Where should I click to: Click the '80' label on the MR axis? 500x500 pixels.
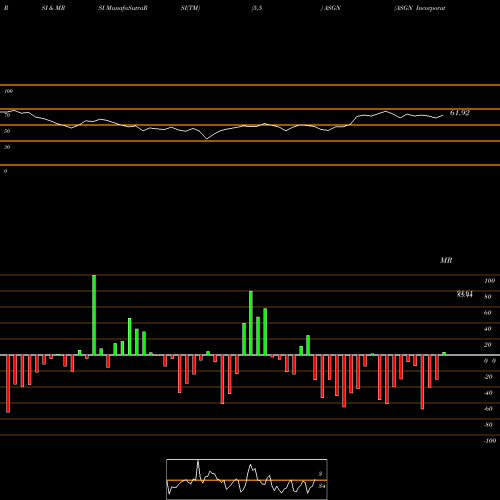488,297
